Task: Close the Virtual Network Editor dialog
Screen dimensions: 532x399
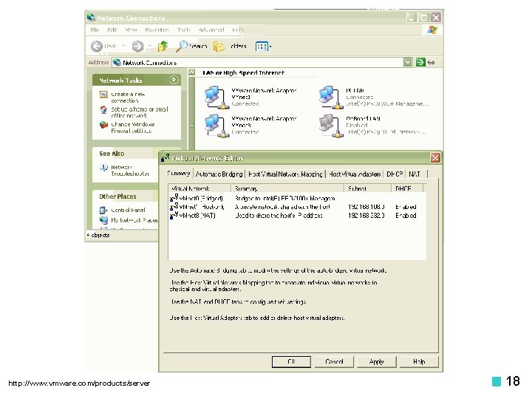Action: pos(435,158)
